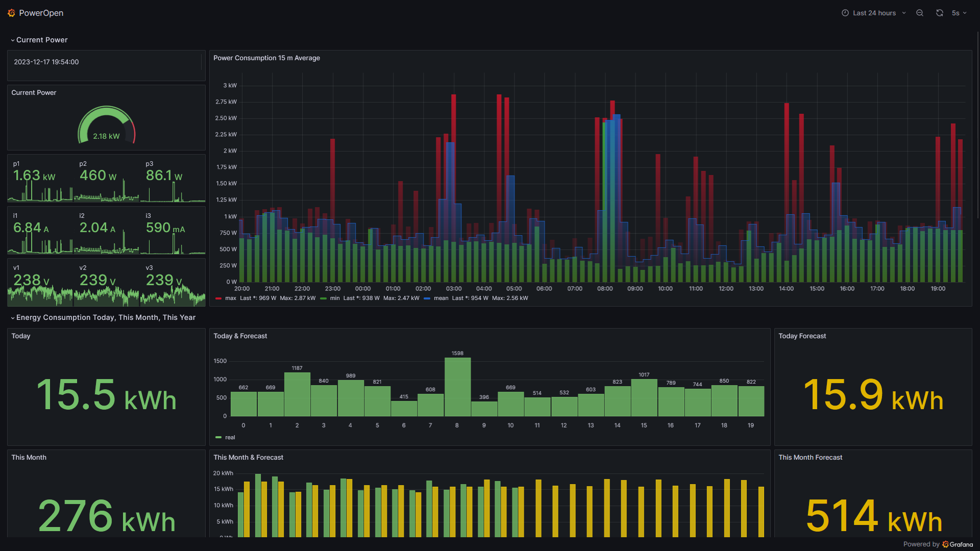Viewport: 980px width, 551px height.
Task: Click the red max legend color swatch
Action: tap(218, 298)
